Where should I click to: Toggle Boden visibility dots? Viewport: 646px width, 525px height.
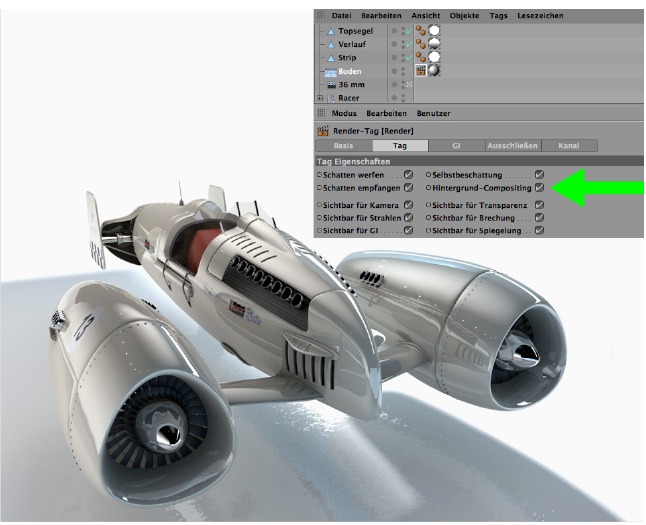point(403,71)
